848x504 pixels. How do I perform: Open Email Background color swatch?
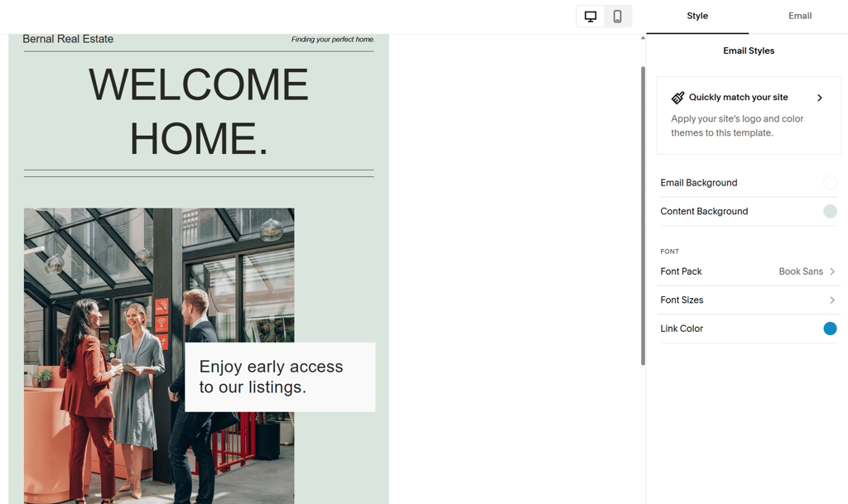830,183
